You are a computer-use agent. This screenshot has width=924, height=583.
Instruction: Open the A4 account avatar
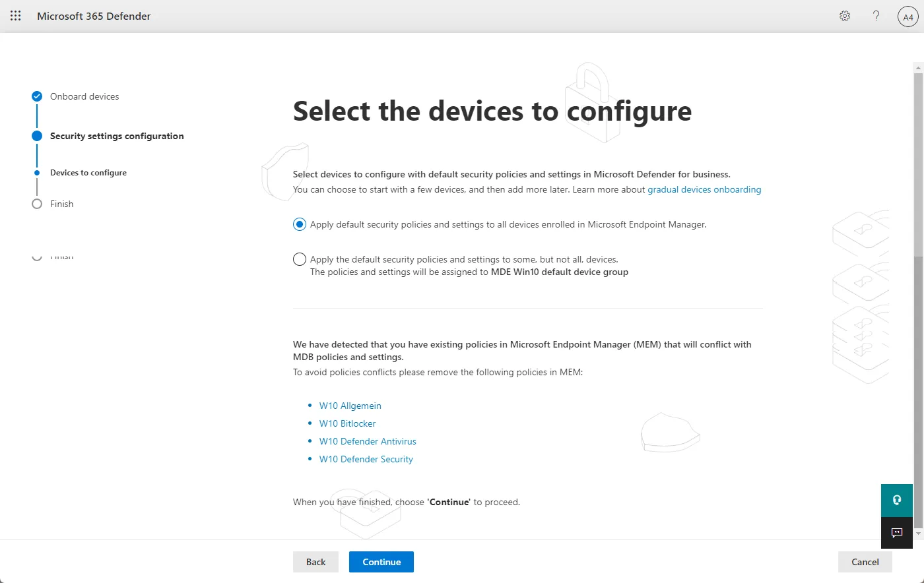(908, 16)
